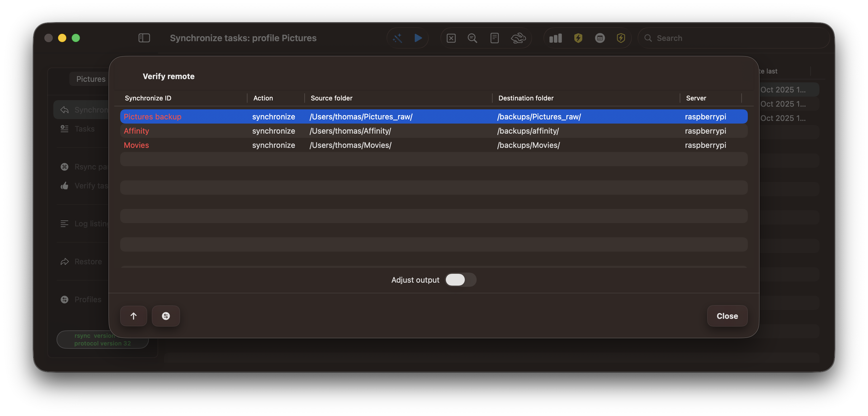Click the Destination folder column header
This screenshot has height=416, width=868.
(x=526, y=98)
